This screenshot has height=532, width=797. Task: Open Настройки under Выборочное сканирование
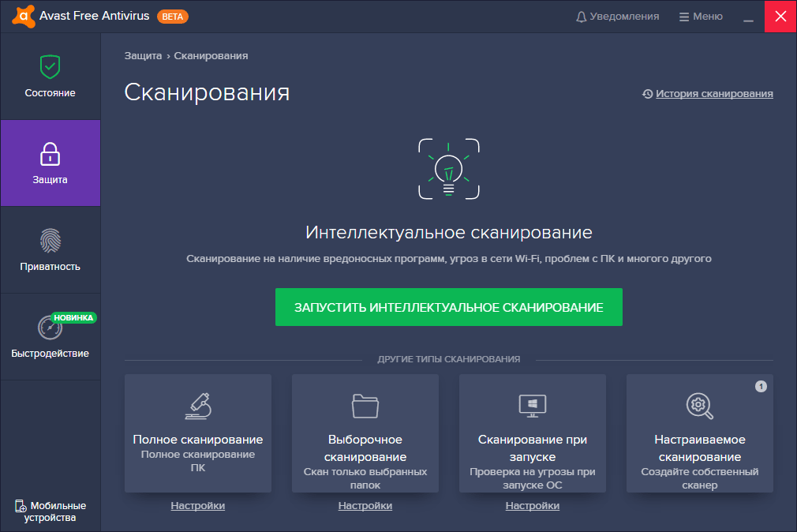point(365,505)
